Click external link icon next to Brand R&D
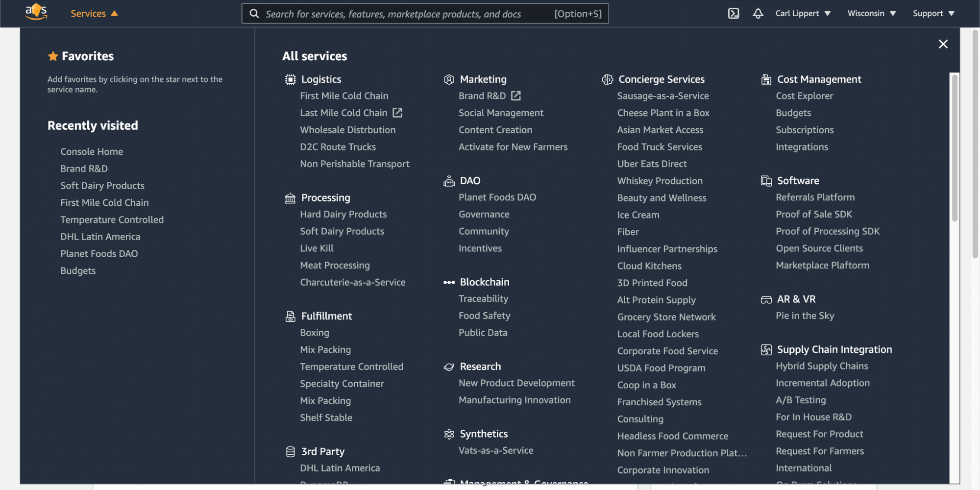Image resolution: width=980 pixels, height=490 pixels. point(516,96)
